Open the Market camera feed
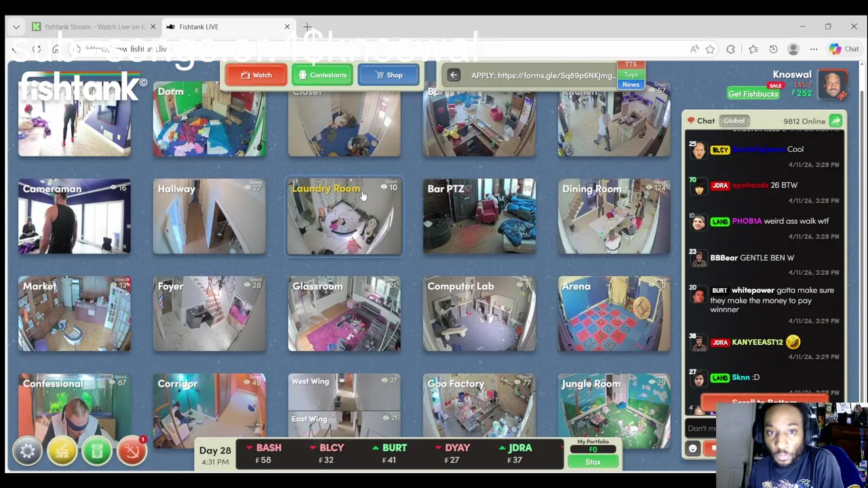 click(x=75, y=314)
